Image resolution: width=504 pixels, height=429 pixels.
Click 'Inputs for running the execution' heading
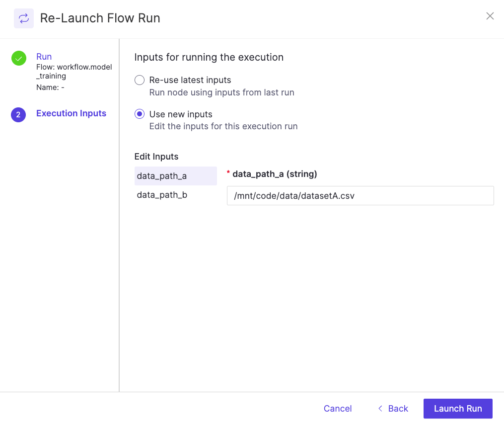(x=209, y=57)
